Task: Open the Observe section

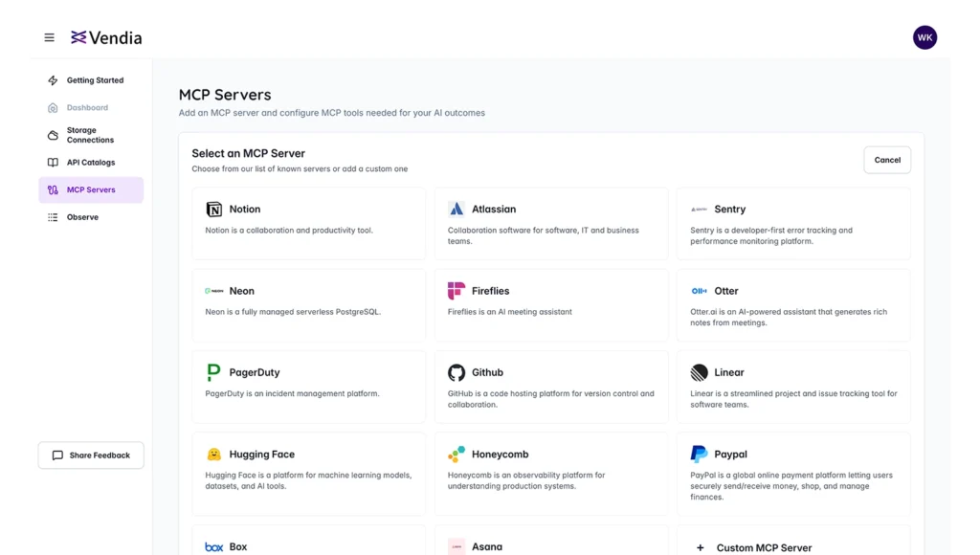Action: (81, 217)
